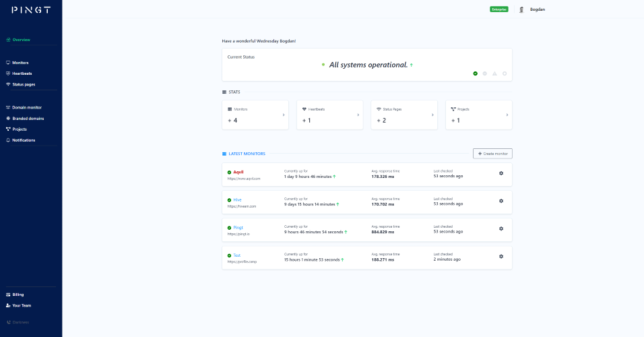Open settings gear for Aqvil monitor
This screenshot has width=644, height=337.
click(x=501, y=173)
